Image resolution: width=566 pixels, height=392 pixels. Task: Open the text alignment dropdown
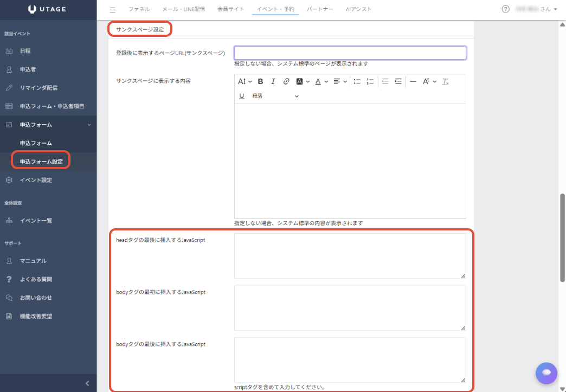340,81
